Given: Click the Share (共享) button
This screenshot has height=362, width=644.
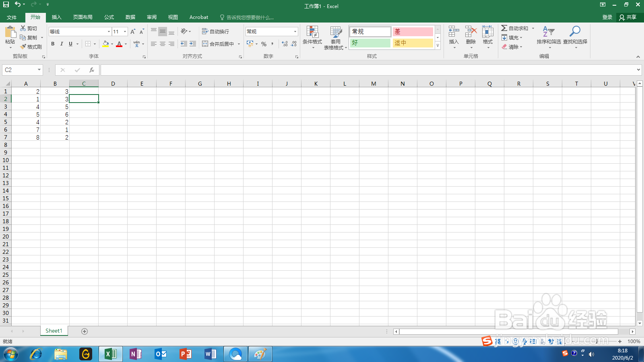Looking at the screenshot, I should (x=628, y=17).
